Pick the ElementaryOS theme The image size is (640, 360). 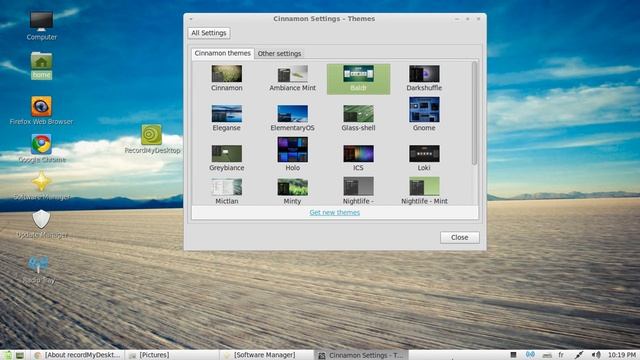(292, 118)
